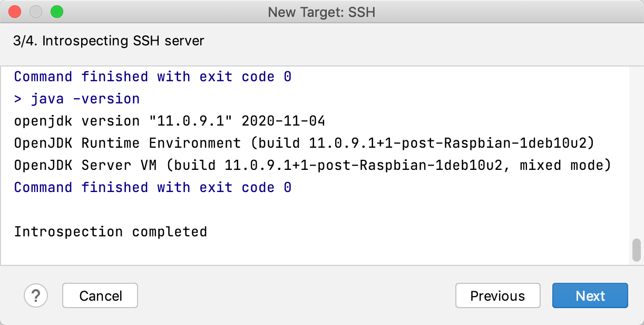Image resolution: width=644 pixels, height=325 pixels.
Task: Select the openjdk version output line
Action: point(169,121)
